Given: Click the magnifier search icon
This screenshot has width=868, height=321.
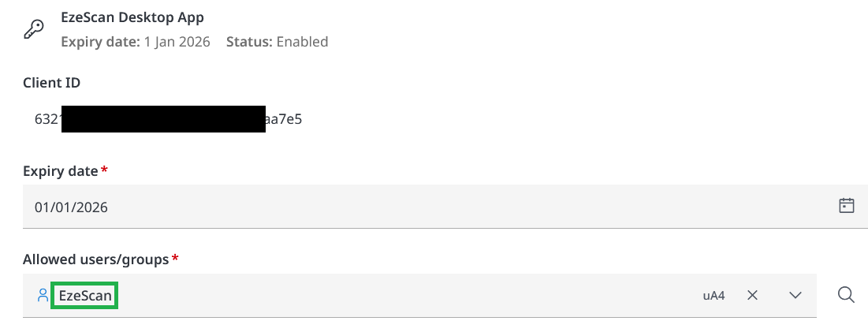Looking at the screenshot, I should pos(846,295).
